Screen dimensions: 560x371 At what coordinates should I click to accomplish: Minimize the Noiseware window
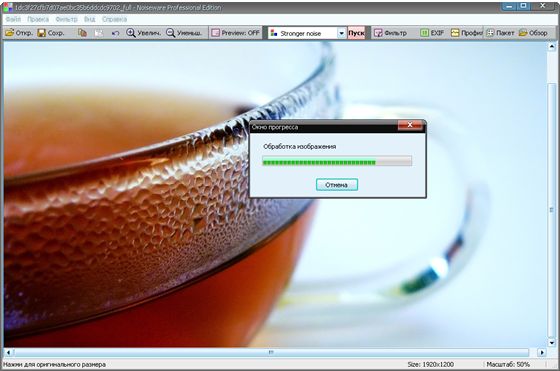[x=509, y=6]
